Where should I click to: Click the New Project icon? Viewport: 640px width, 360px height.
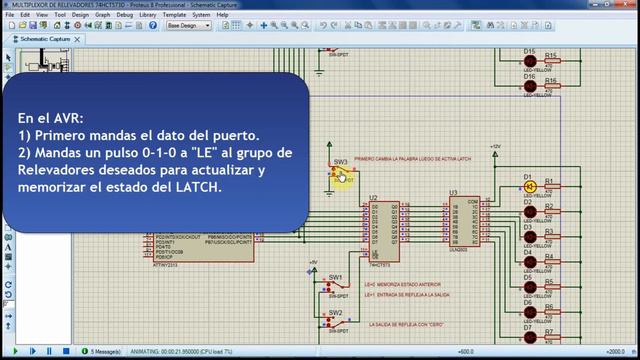(x=12, y=25)
